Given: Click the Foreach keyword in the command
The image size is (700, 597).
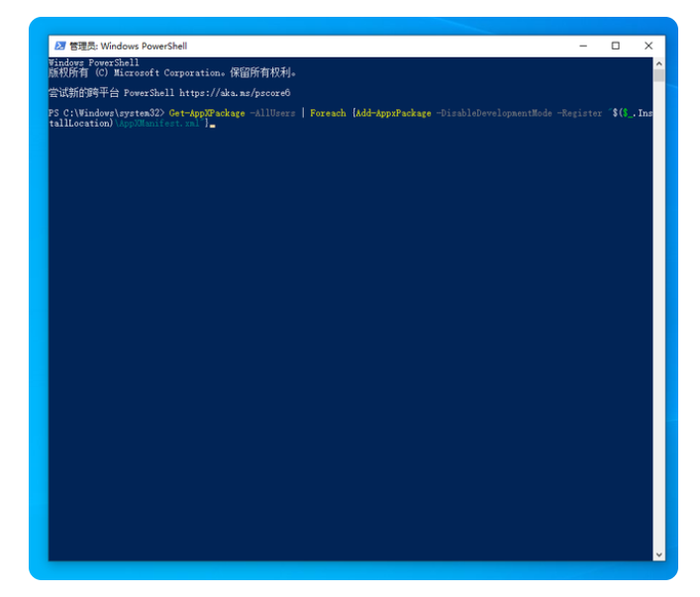Looking at the screenshot, I should point(328,113).
